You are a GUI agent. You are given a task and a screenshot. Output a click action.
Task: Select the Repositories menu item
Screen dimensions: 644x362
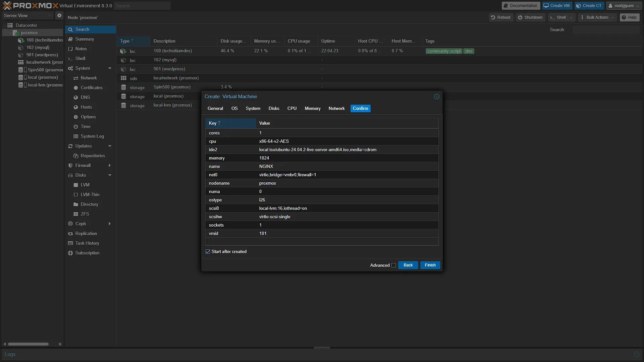(91, 156)
